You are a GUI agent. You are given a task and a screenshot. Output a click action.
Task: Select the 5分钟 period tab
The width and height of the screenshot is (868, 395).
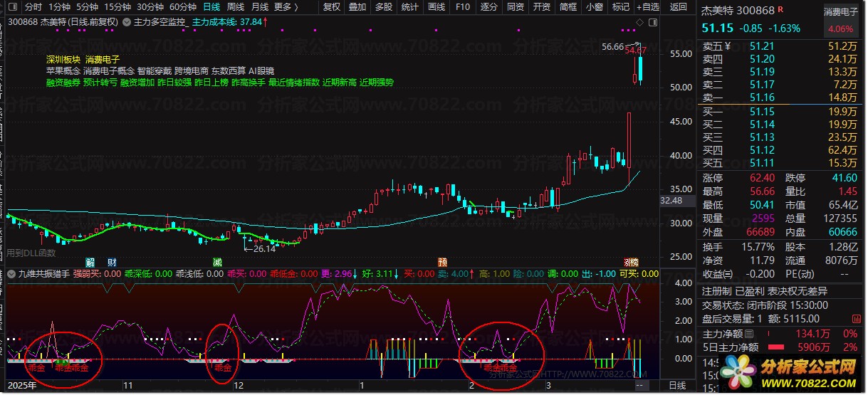[87, 7]
